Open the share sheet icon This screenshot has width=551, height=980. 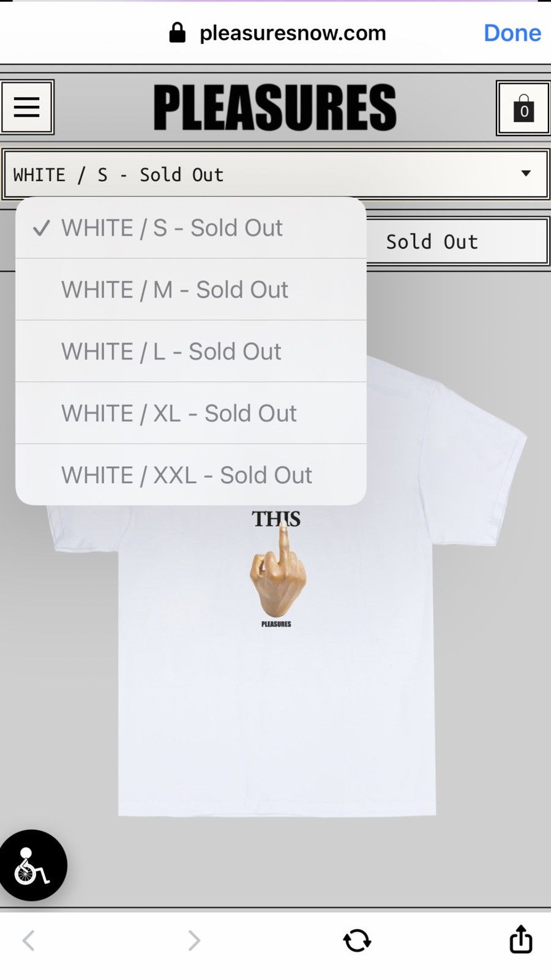(521, 939)
